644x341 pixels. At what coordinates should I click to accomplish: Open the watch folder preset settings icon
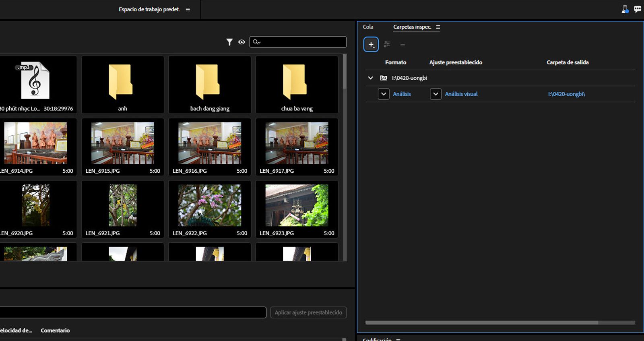[x=387, y=44]
